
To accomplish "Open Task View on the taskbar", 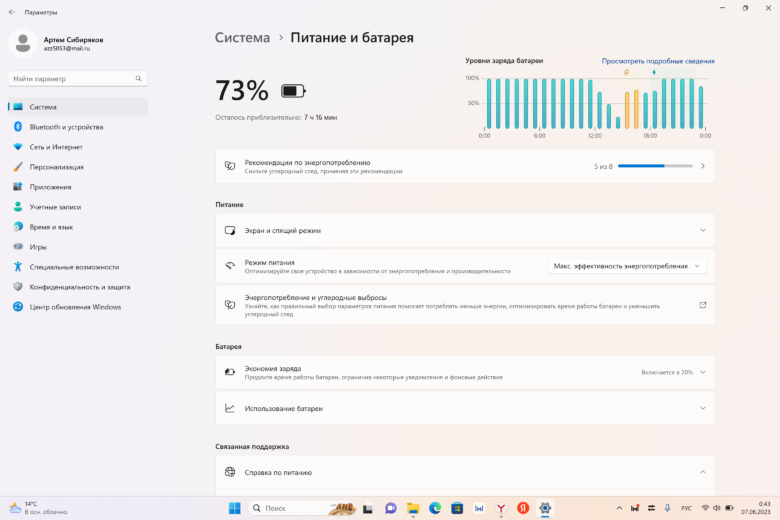I will pyautogui.click(x=368, y=508).
